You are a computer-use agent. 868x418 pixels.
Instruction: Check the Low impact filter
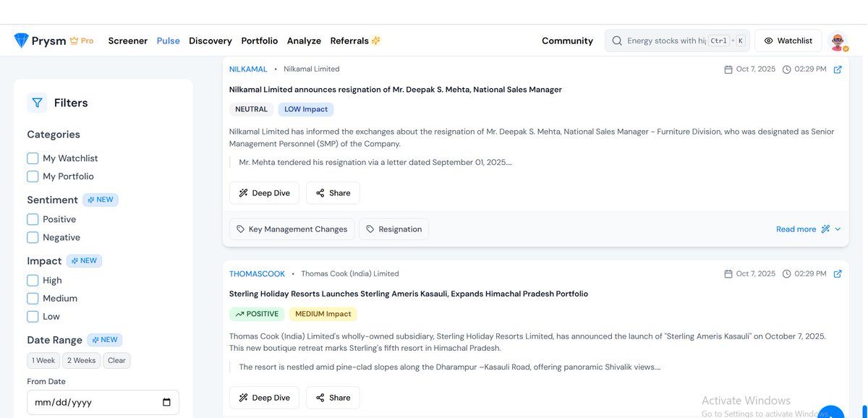pos(33,317)
